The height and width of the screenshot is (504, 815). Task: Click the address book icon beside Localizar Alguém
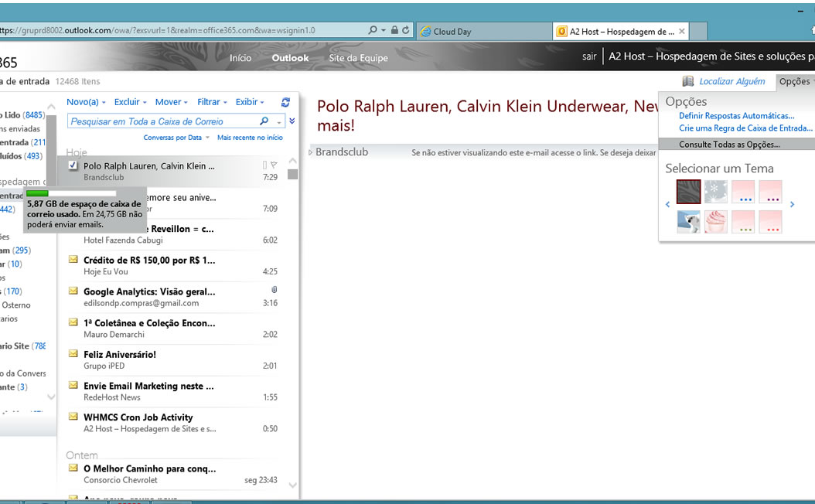point(688,81)
